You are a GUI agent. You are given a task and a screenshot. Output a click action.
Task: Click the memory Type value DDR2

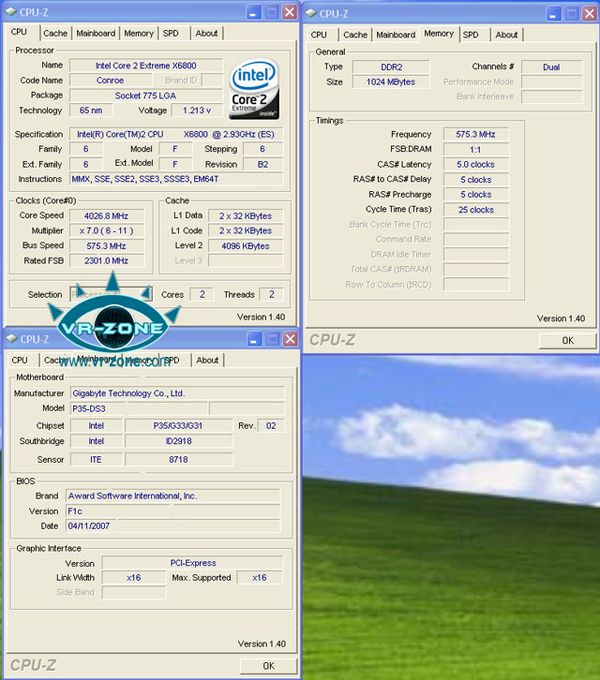tap(391, 67)
